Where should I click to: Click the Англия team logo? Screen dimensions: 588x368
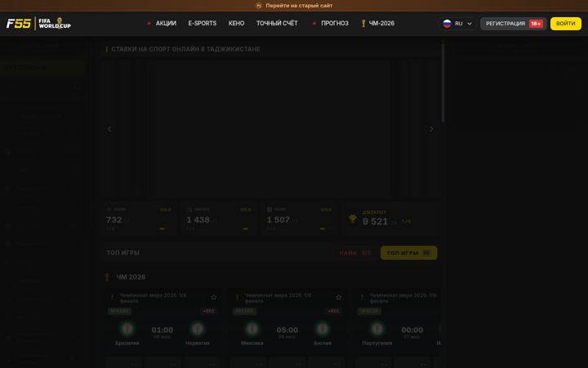tap(322, 329)
